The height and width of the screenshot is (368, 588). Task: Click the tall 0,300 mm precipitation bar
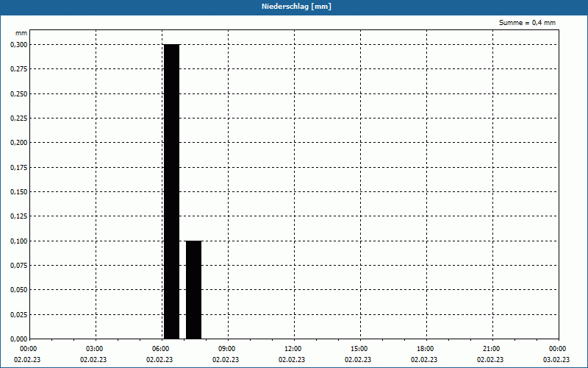click(x=172, y=191)
